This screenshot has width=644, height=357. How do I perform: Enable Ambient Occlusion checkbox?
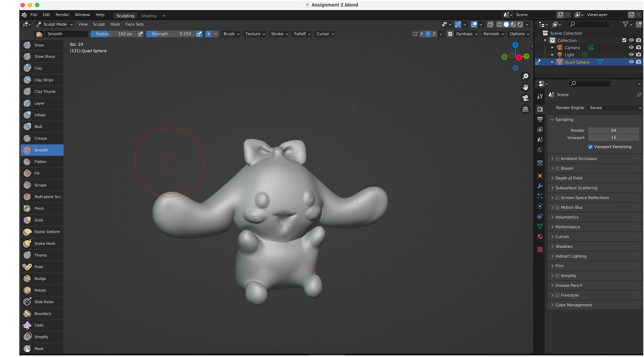[x=557, y=159]
